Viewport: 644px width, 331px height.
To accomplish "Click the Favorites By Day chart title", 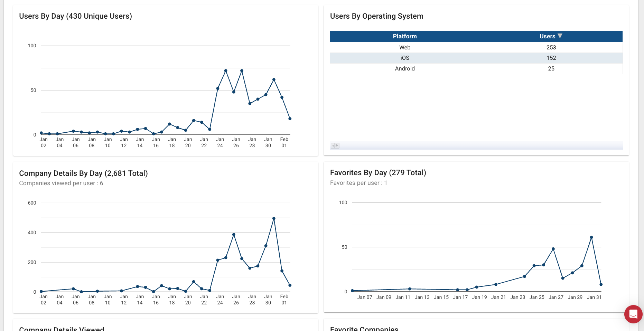I will coord(378,172).
